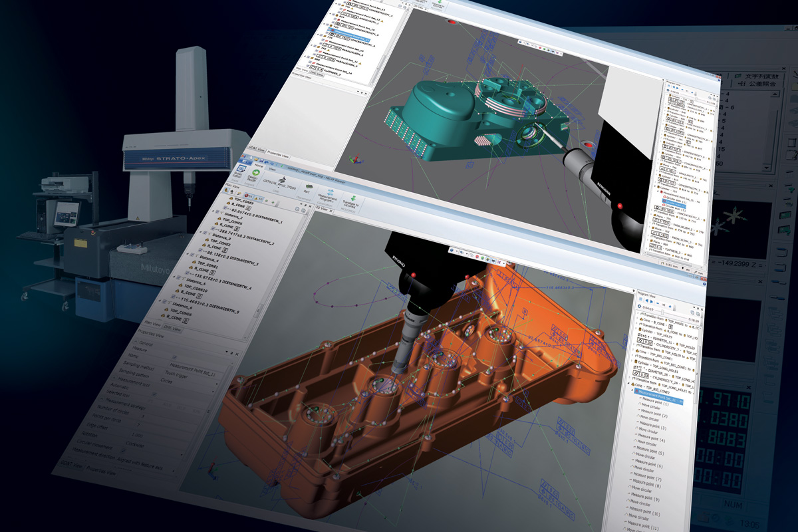This screenshot has width=798, height=532.
Task: Select the Properties View tab in upper window
Action: click(278, 155)
